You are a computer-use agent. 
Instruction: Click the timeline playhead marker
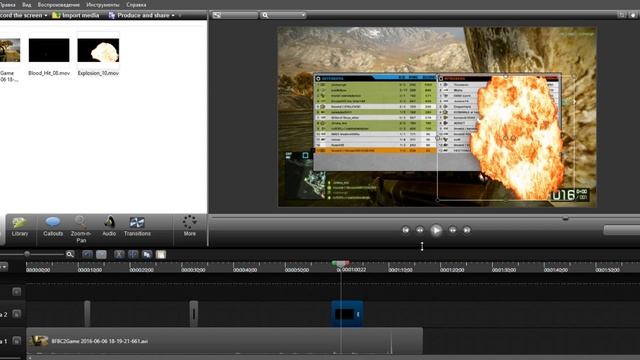tap(340, 264)
